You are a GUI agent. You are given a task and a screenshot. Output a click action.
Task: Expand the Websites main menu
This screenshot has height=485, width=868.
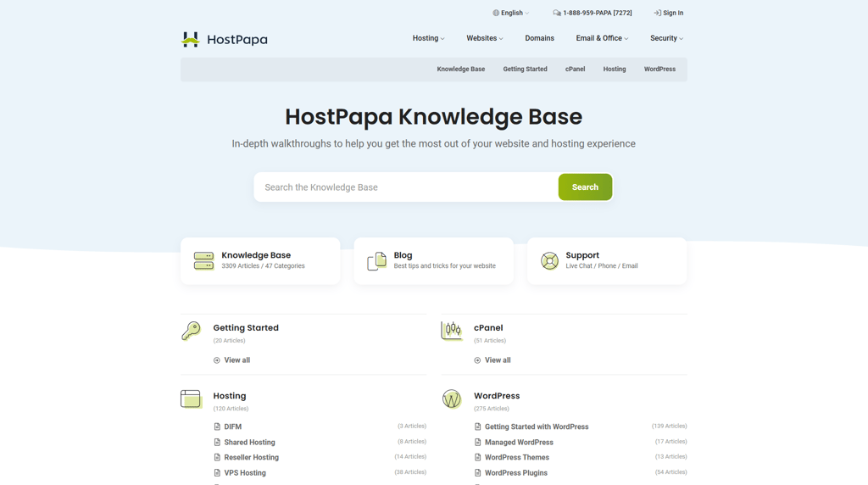point(484,38)
